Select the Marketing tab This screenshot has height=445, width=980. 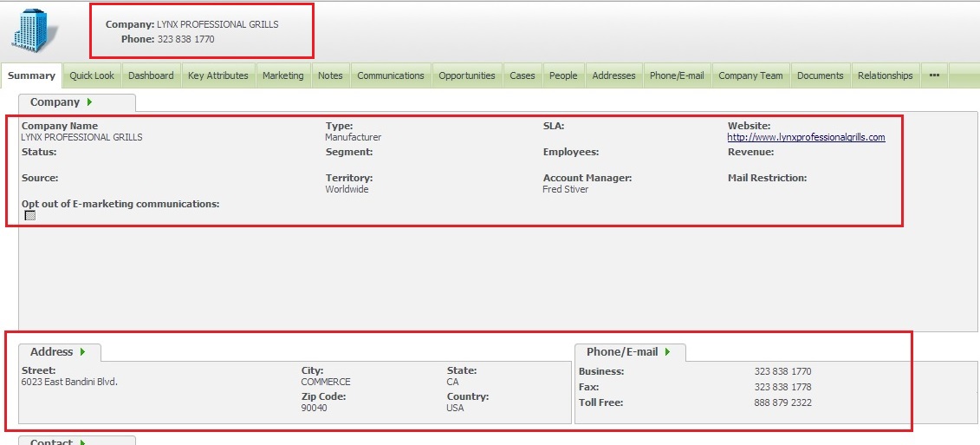click(283, 75)
